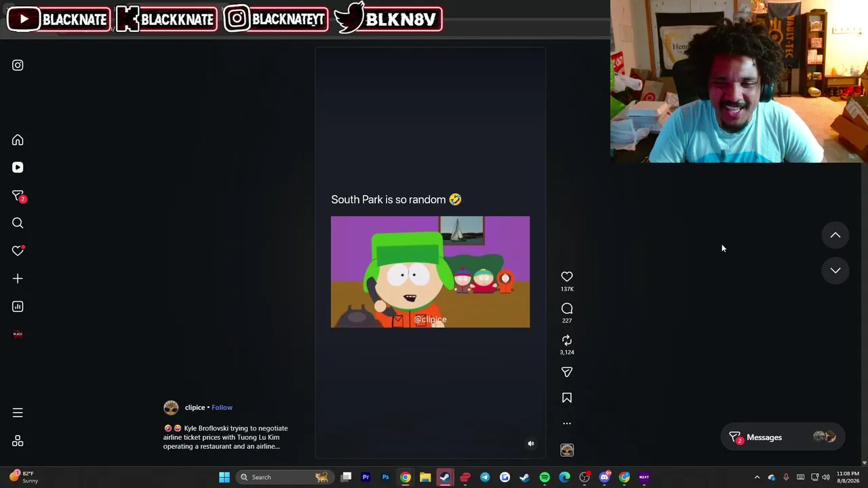Open the reel's three-dot options menu
Viewport: 868px width, 488px height.
pyautogui.click(x=567, y=424)
